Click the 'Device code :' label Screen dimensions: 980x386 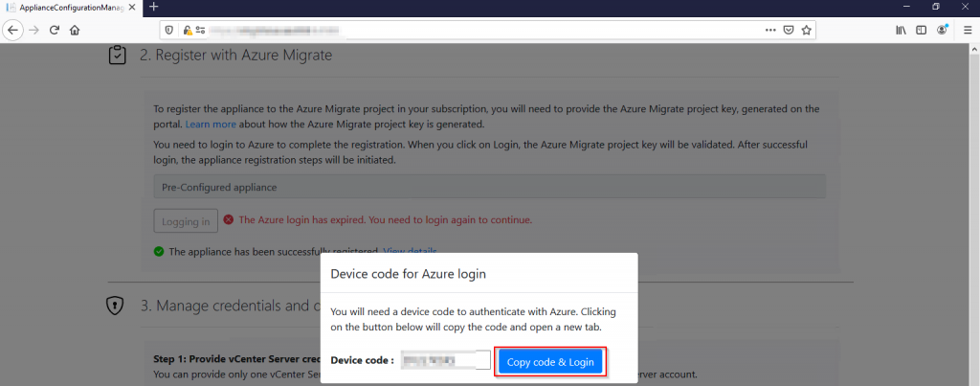tap(363, 361)
